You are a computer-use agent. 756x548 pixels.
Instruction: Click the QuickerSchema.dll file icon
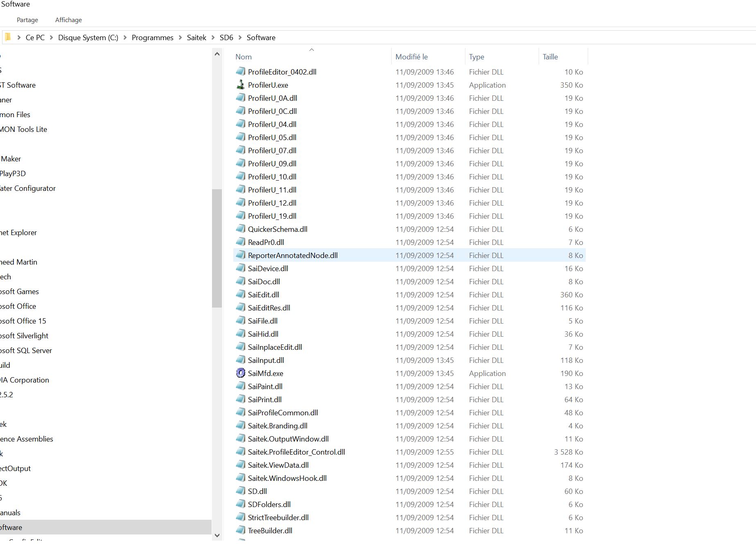point(241,229)
